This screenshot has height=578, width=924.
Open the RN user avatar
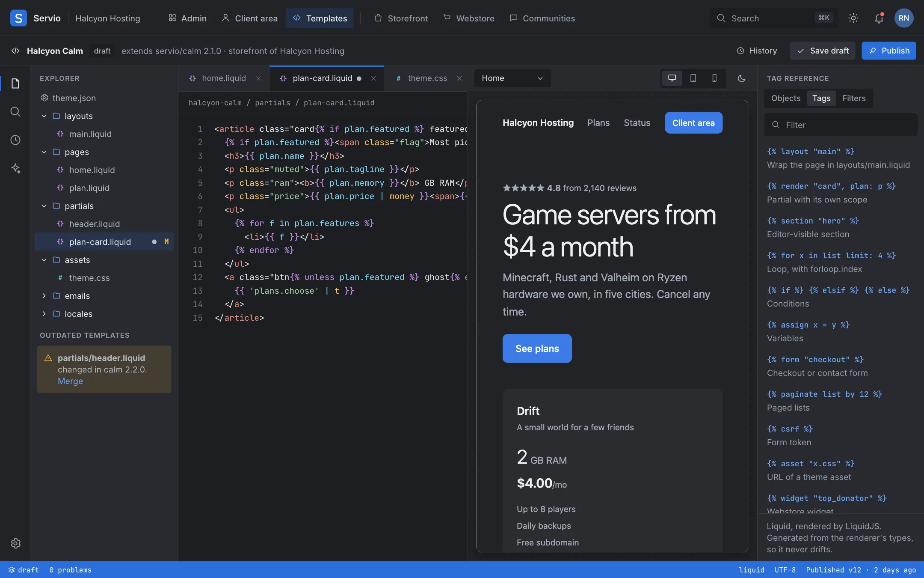904,18
